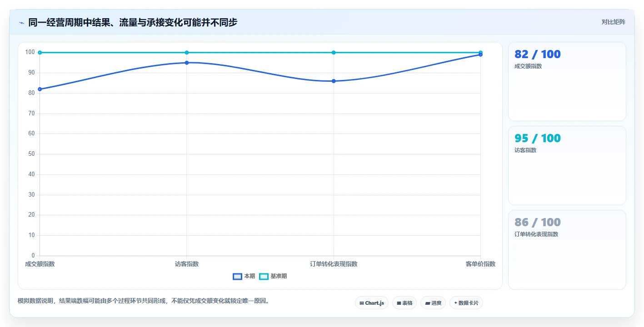Toggle the 基准期 legend item
The height and width of the screenshot is (327, 644).
click(273, 276)
